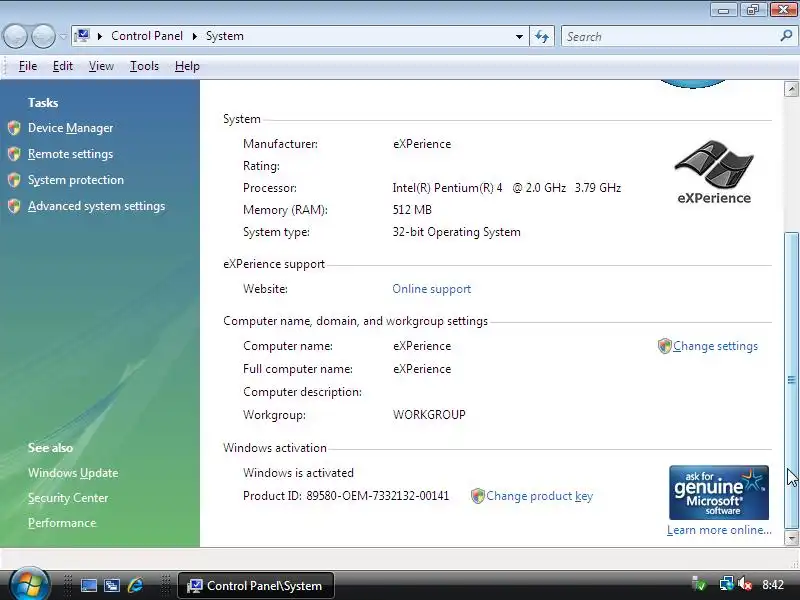Click the scrollbar down arrow

click(791, 538)
